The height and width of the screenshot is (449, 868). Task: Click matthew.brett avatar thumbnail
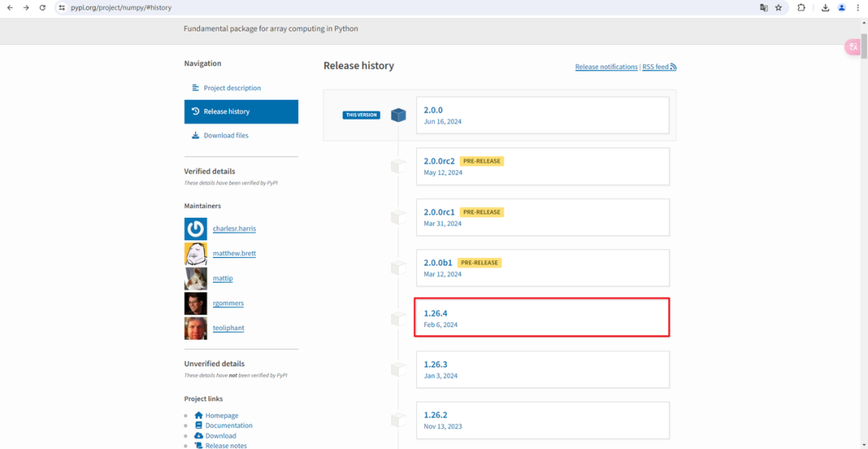tap(195, 254)
